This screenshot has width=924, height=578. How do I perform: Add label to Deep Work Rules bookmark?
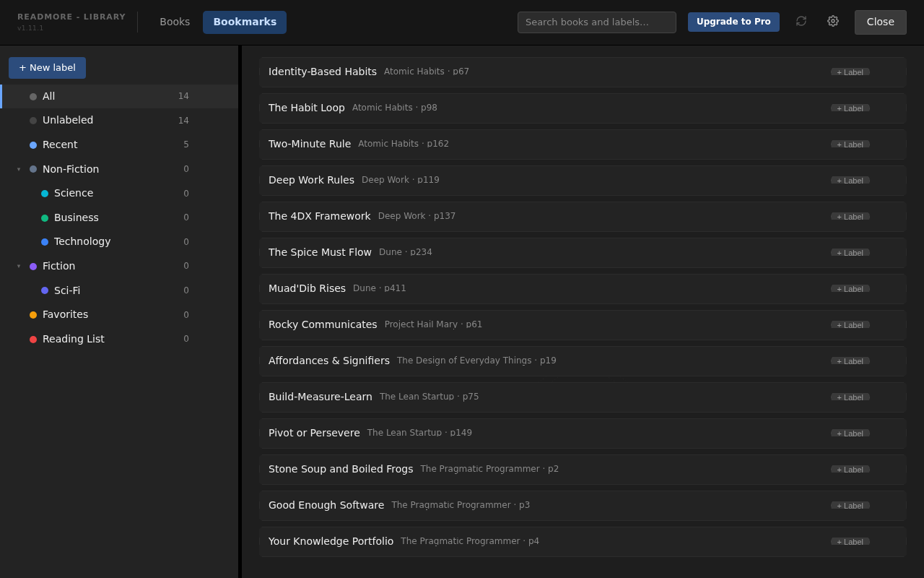(x=850, y=181)
